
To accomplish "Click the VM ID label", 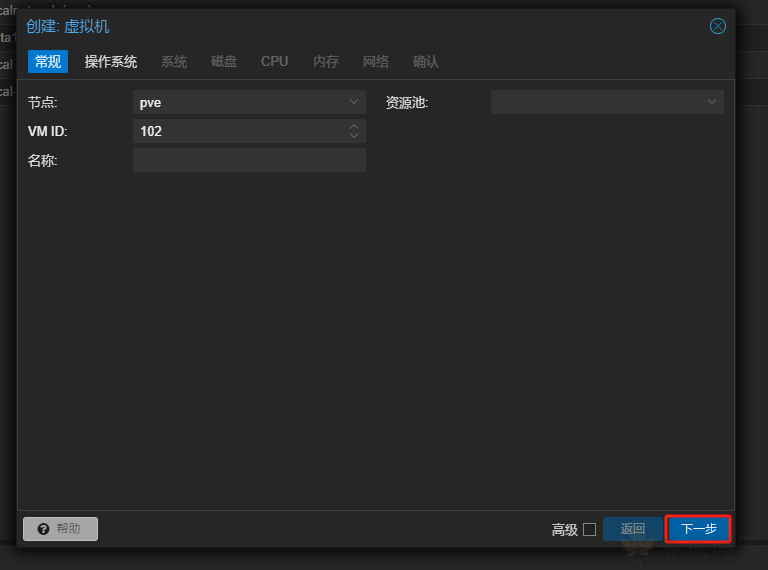I will [48, 131].
